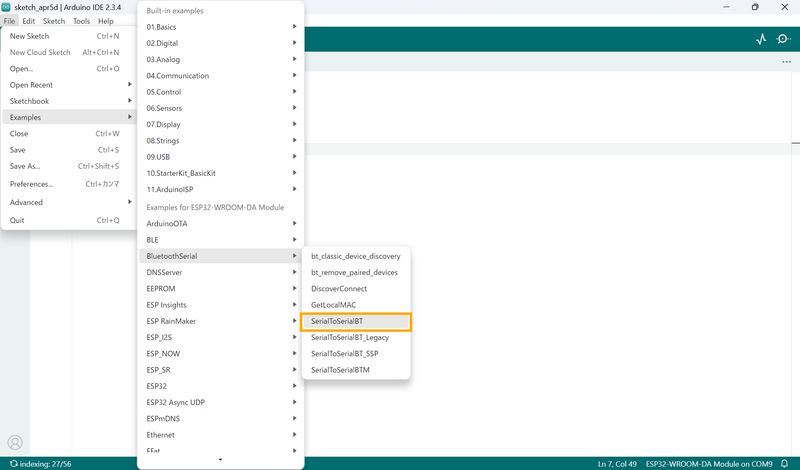
Task: Open ESP_I2S examples submenu
Action: click(x=220, y=337)
